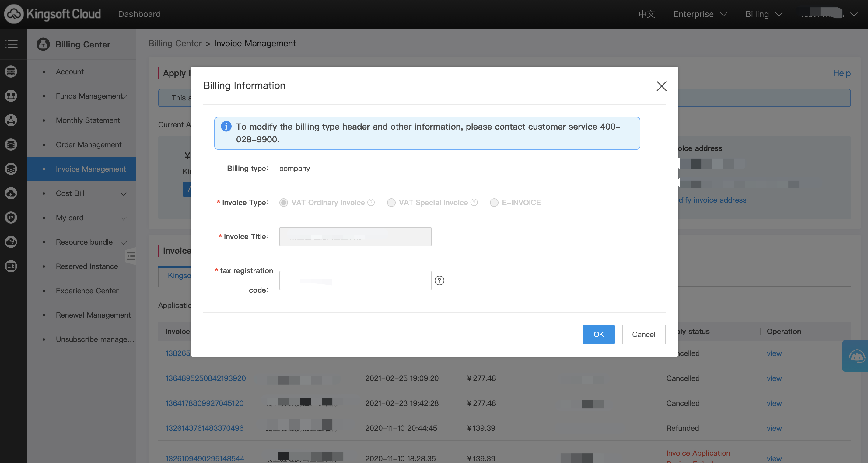This screenshot has width=868, height=463.
Task: Open the database stack icon in left rail
Action: tap(11, 144)
